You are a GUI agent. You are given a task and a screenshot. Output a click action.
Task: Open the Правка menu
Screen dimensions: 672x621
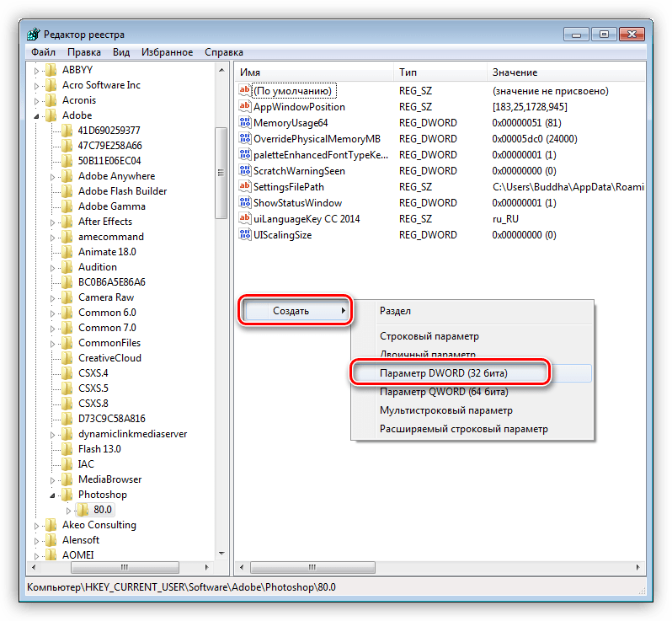[84, 52]
